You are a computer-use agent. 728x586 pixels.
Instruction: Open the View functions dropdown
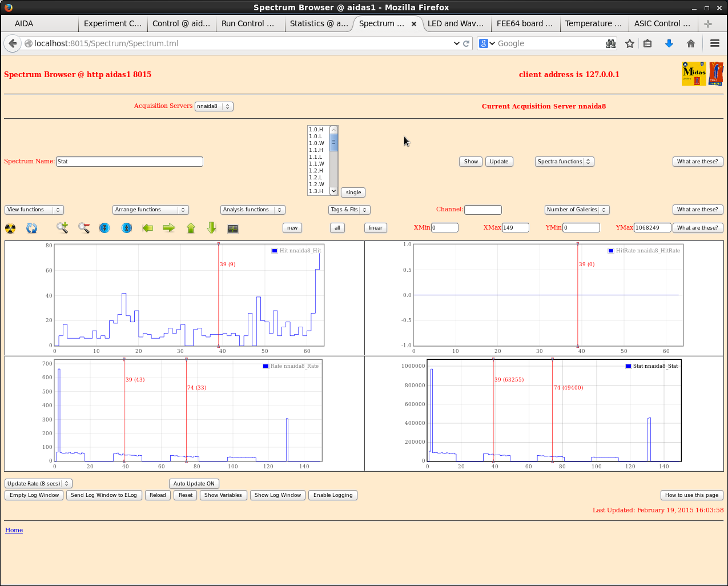pos(34,210)
